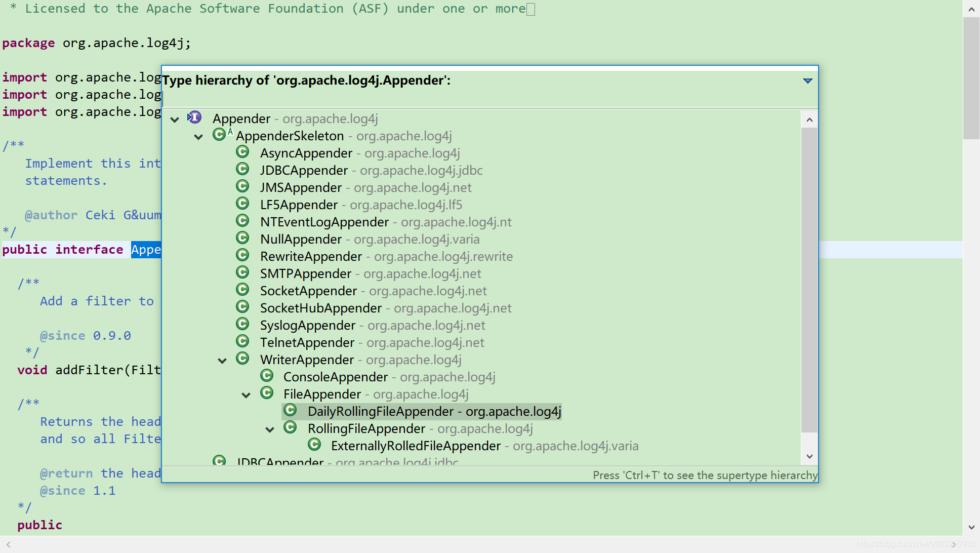Select Appender in the hierarchy tree
Screen dimensions: 980x553
coord(295,118)
